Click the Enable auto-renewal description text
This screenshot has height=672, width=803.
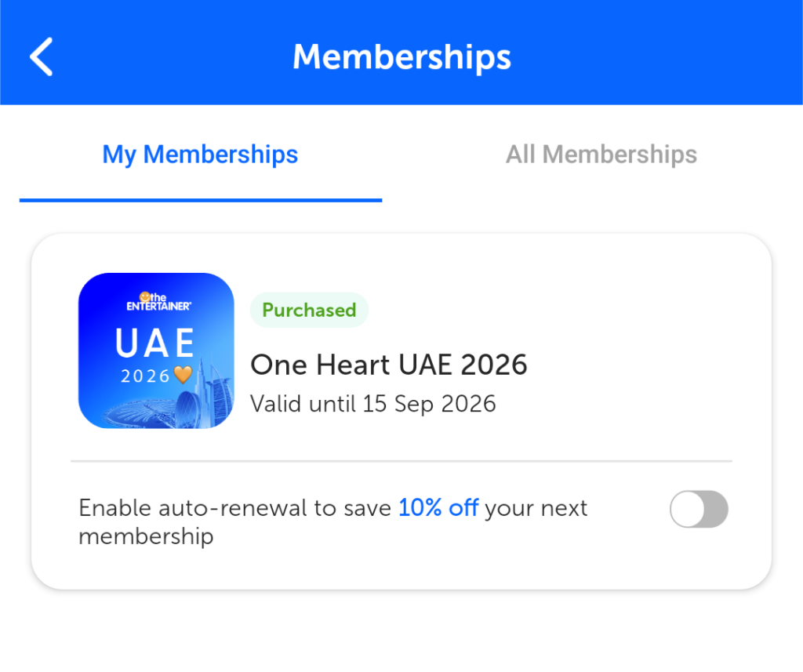235,508
